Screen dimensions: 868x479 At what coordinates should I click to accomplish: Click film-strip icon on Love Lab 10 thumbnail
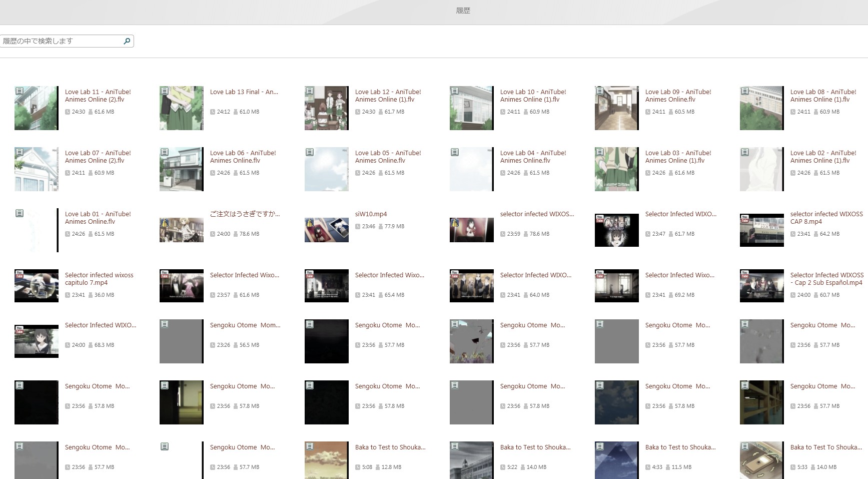point(455,91)
